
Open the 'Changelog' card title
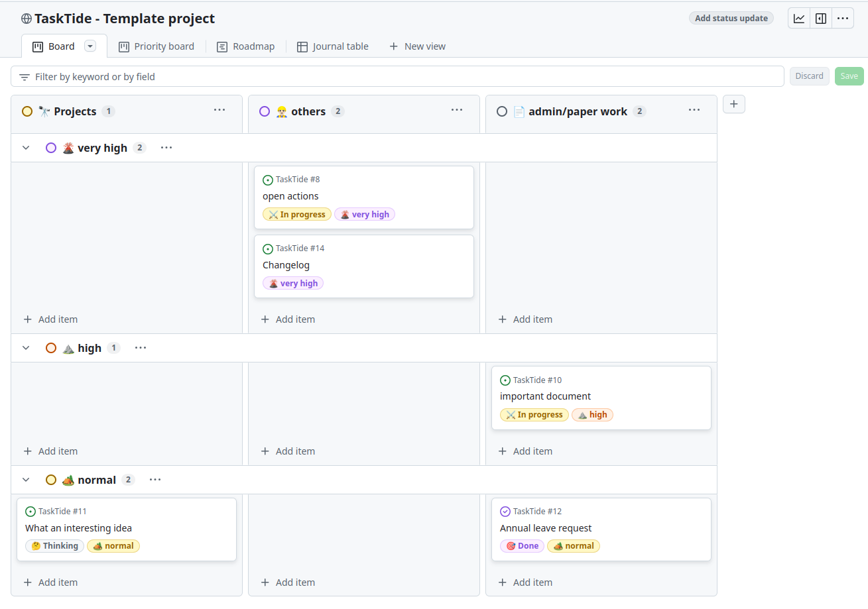click(286, 265)
